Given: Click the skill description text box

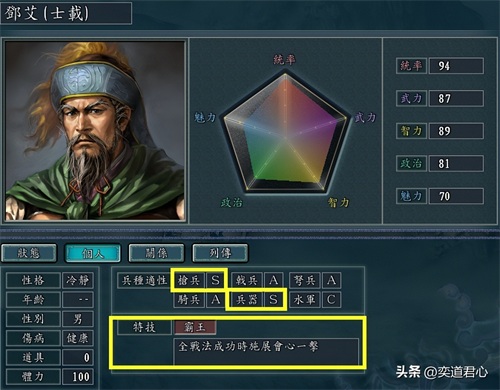Looking at the screenshot, I should tap(266, 352).
